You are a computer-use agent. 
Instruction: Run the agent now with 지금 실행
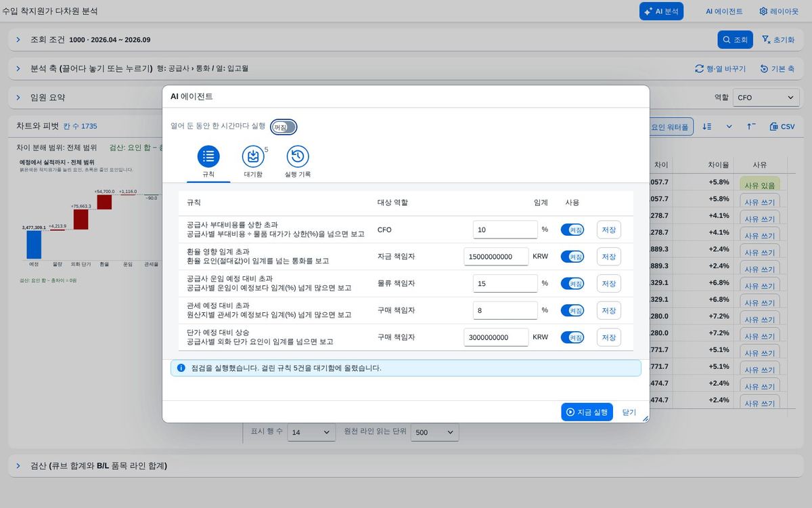587,412
